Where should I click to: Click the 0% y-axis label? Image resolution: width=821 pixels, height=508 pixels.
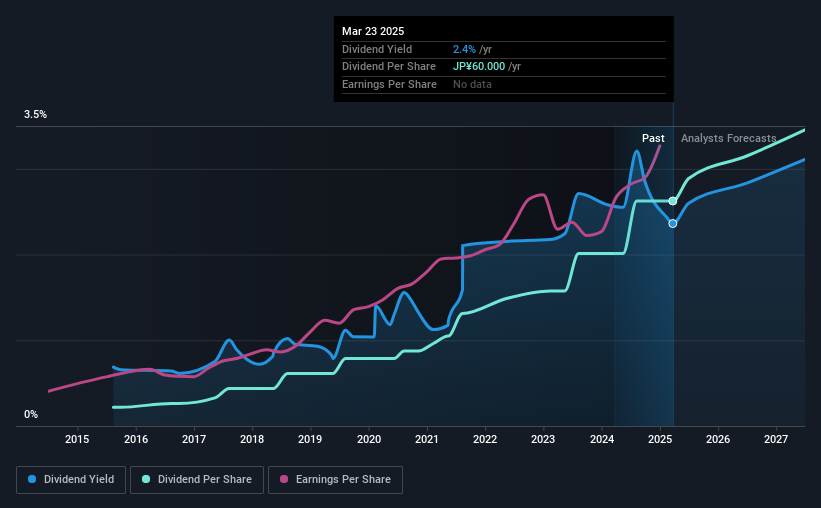31,415
